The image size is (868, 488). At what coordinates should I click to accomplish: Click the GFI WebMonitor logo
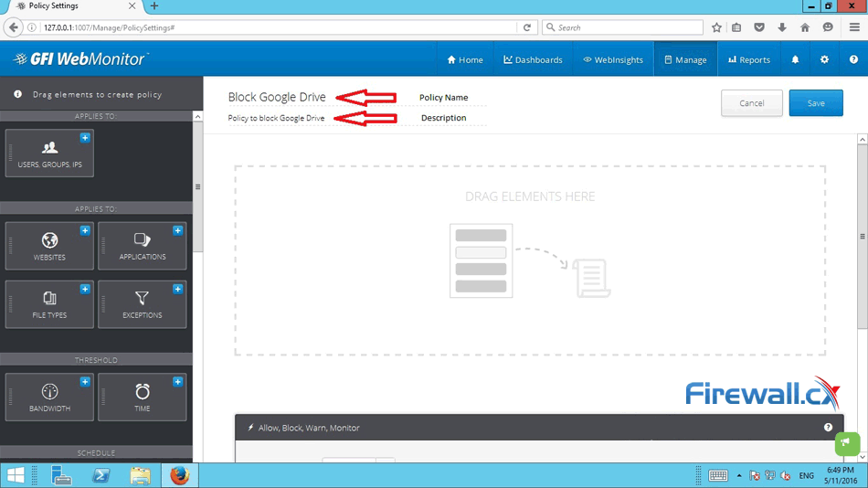pos(81,58)
